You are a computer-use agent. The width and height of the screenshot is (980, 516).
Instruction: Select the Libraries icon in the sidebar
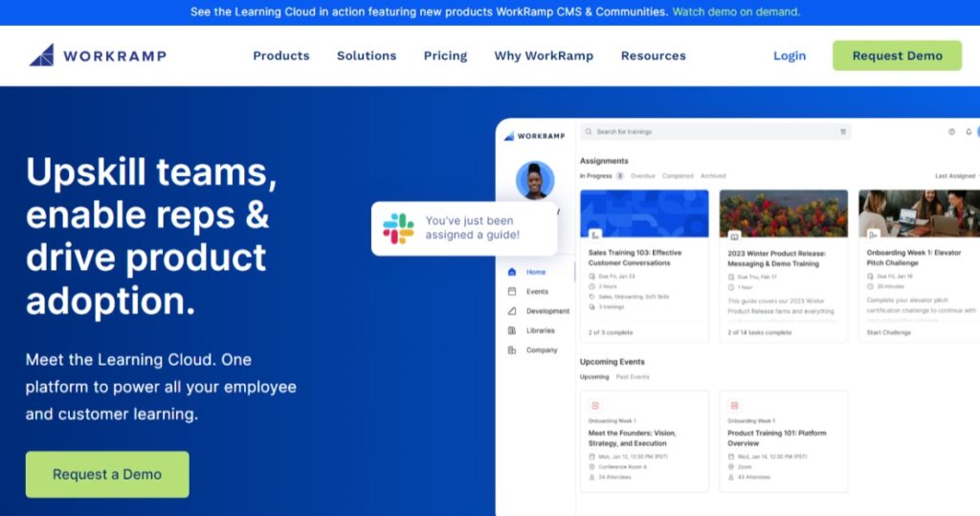[x=512, y=330]
